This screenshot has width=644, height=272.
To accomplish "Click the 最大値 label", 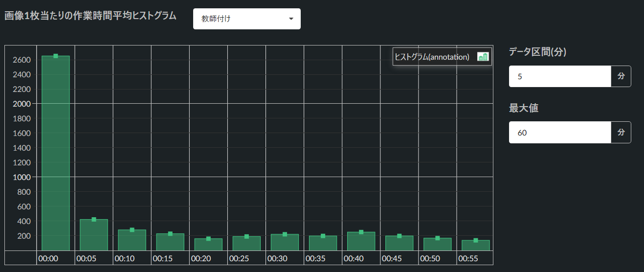I will (524, 108).
